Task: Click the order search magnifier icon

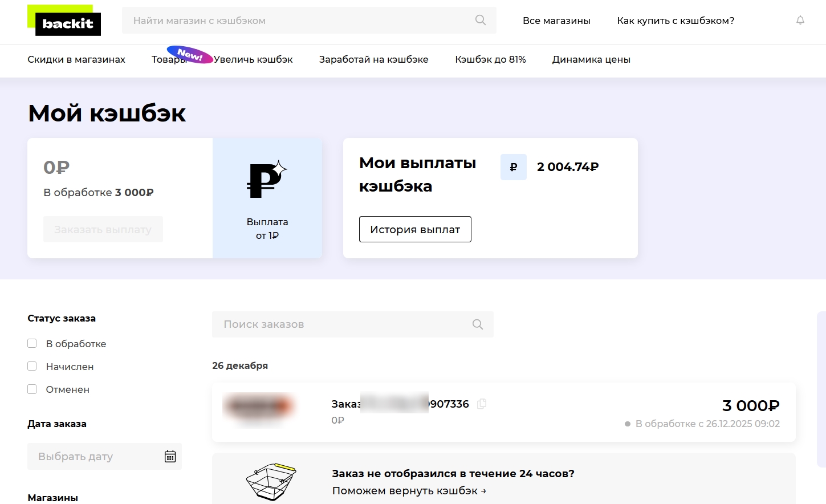Action: 478,324
